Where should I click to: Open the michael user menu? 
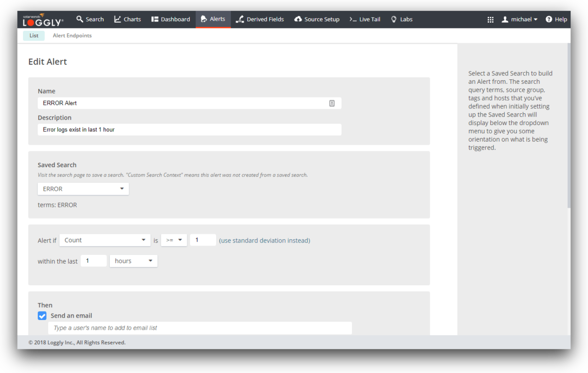pos(519,19)
